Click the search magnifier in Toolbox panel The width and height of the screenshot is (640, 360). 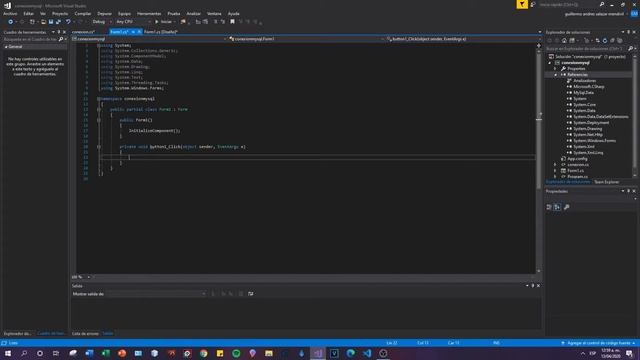coord(61,39)
